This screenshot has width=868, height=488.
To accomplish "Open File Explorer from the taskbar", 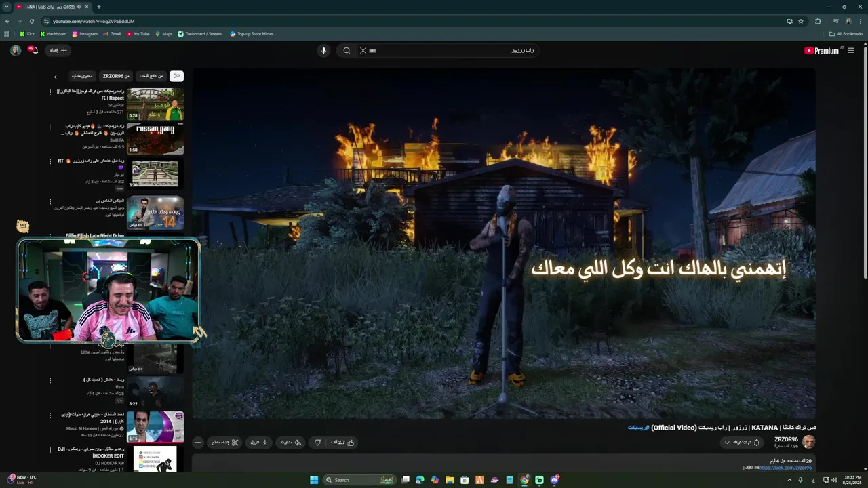I will pos(450,480).
